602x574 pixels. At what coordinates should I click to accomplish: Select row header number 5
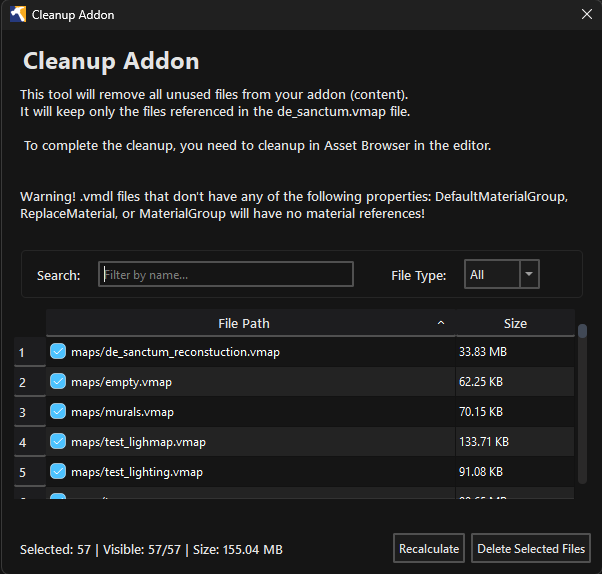coord(30,472)
